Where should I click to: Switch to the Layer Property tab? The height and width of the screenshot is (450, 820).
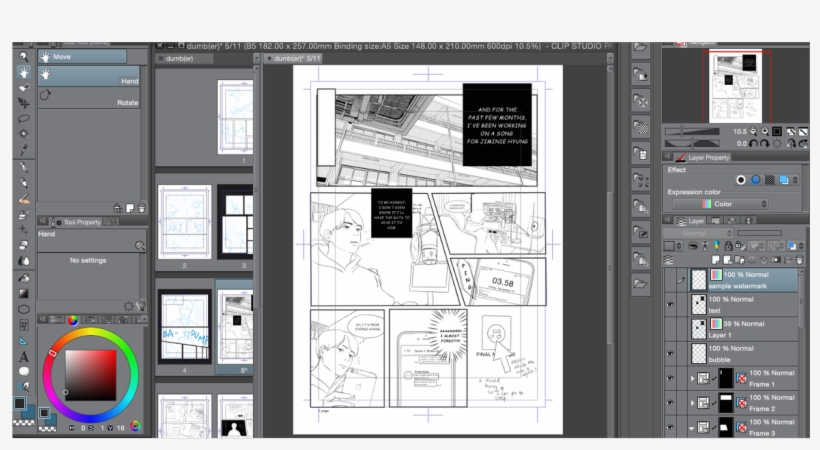coord(708,157)
